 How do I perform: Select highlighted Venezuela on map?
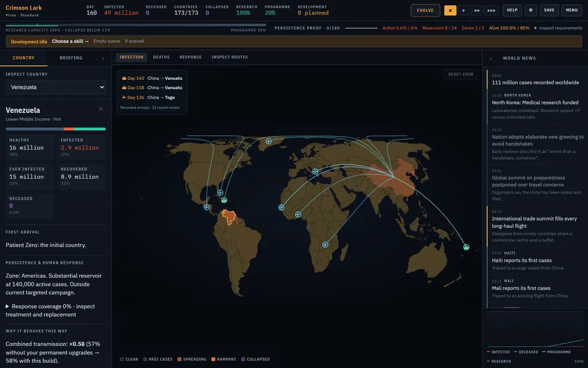pyautogui.click(x=229, y=217)
